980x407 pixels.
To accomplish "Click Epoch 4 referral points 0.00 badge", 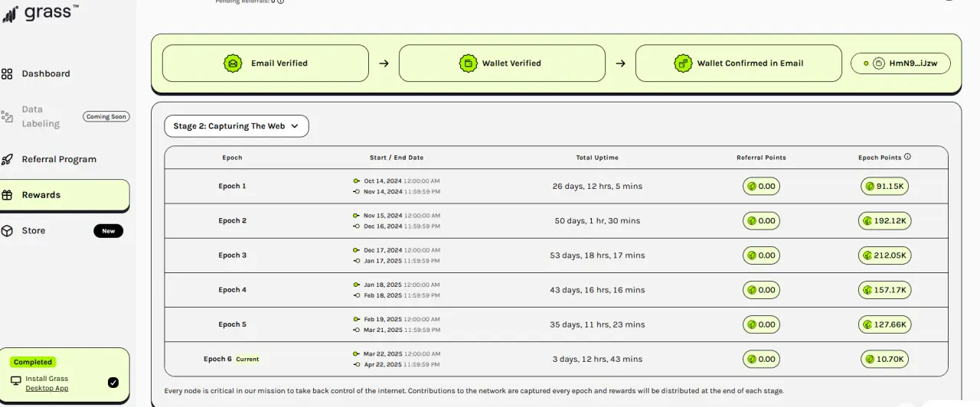I will (761, 290).
